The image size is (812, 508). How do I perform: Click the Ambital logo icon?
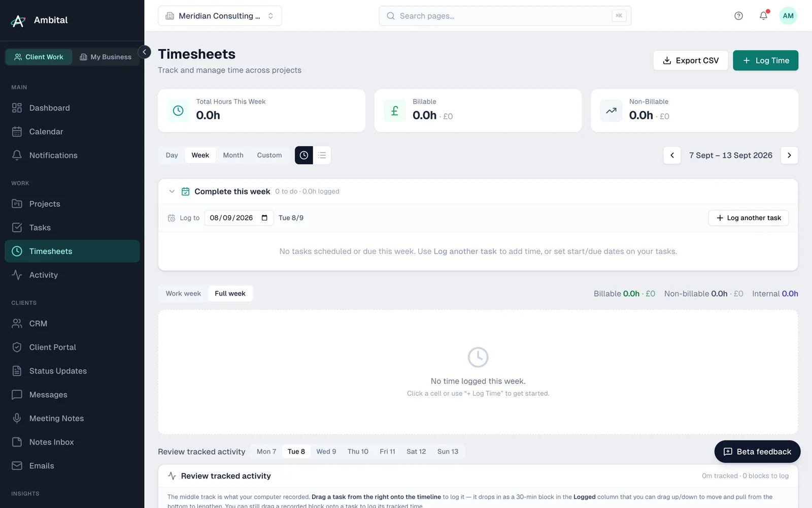[18, 20]
